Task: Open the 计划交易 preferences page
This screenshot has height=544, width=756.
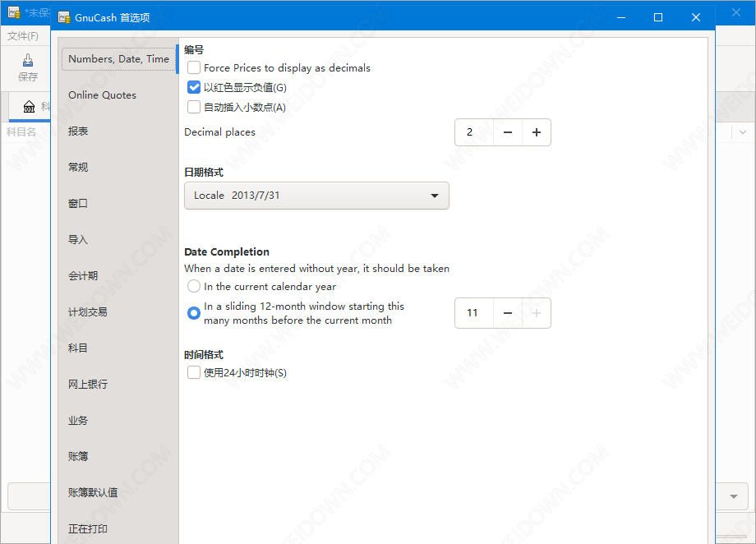Action: click(x=88, y=312)
